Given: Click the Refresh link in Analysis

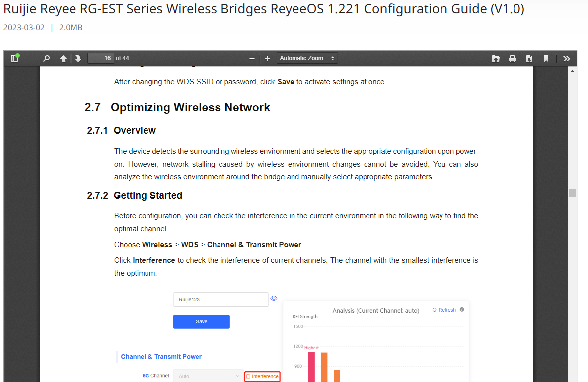Looking at the screenshot, I should [x=444, y=310].
